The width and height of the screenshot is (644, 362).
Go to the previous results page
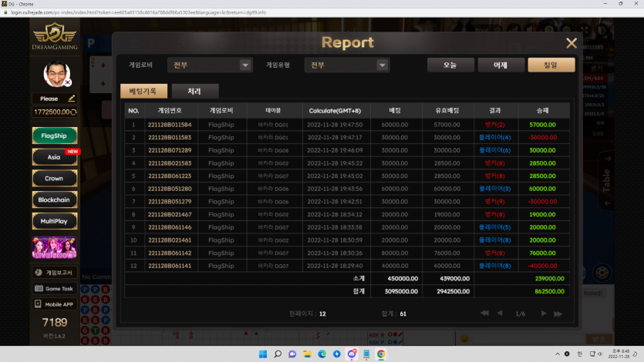coord(500,313)
